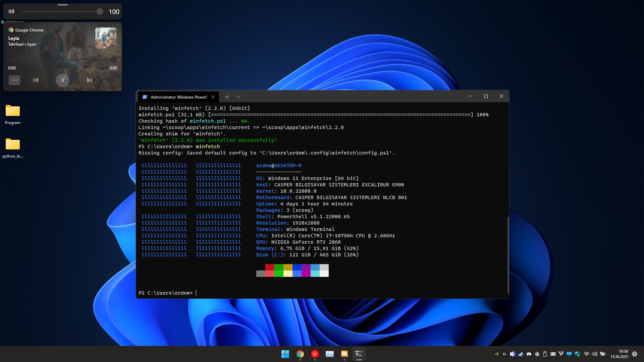Open clock and date in taskbar
The width and height of the screenshot is (644, 362).
(x=620, y=354)
